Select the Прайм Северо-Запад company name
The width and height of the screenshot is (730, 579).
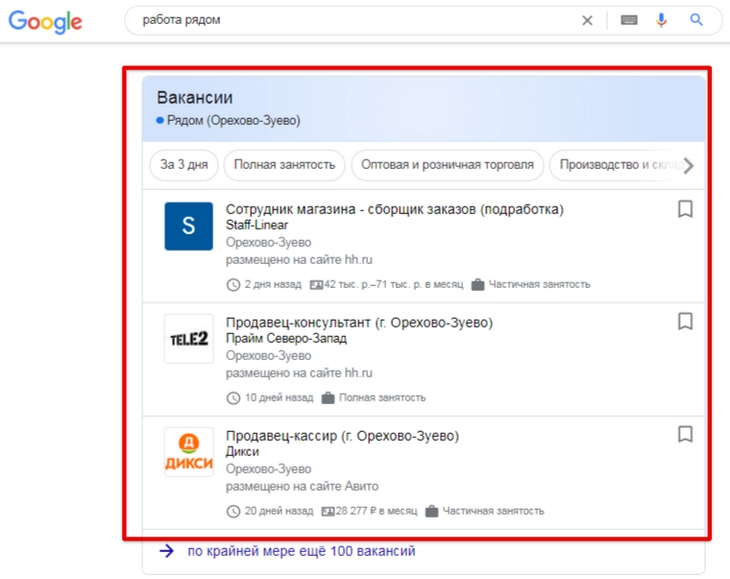pos(286,338)
